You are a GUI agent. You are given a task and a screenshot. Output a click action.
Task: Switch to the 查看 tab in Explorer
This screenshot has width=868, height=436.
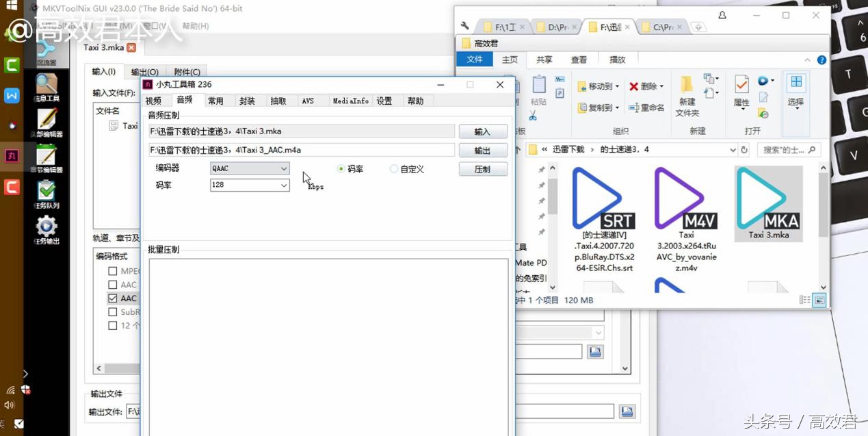tap(579, 59)
